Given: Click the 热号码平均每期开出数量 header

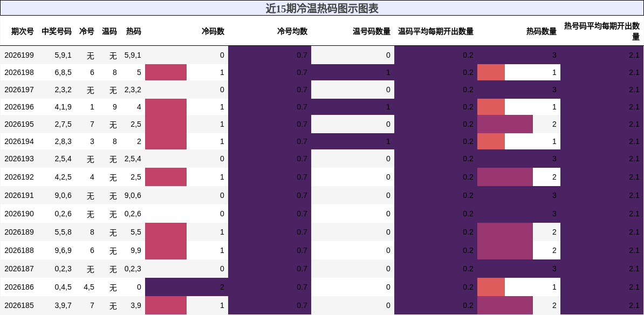Looking at the screenshot, I should pyautogui.click(x=602, y=31).
